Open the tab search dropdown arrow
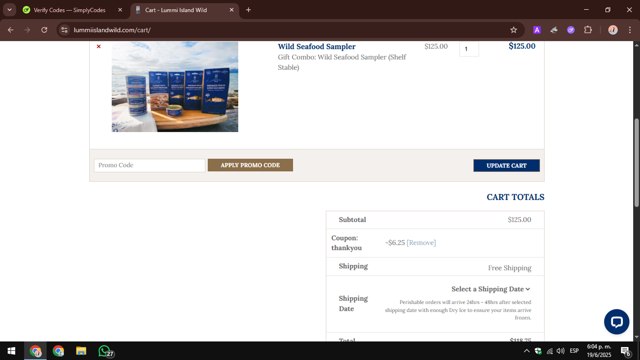This screenshot has width=640, height=360. (9, 10)
